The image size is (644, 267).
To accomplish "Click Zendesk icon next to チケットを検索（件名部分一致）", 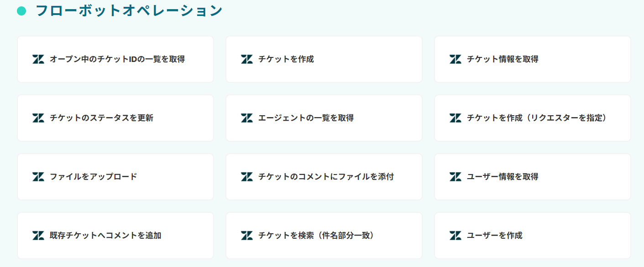I will click(247, 236).
